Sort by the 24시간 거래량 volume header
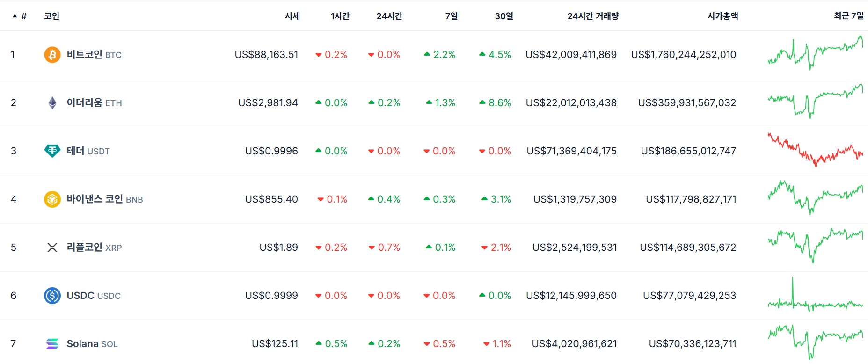Viewport: 868px width, 364px height. pos(593,16)
